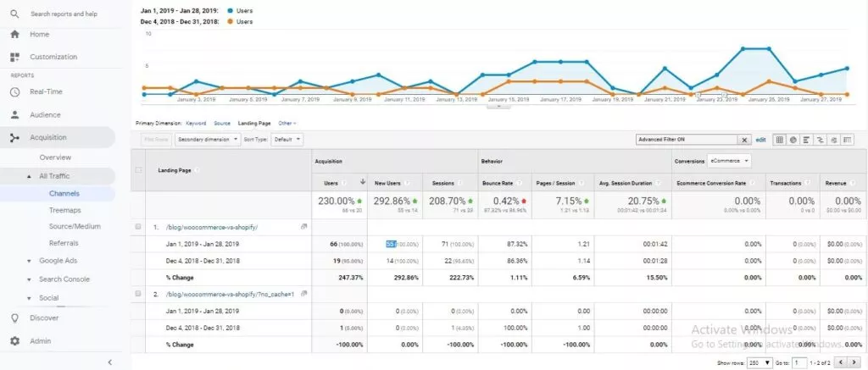Open the Secondary dimension dropdown
Viewport: 868px width, 370px height.
(x=209, y=140)
